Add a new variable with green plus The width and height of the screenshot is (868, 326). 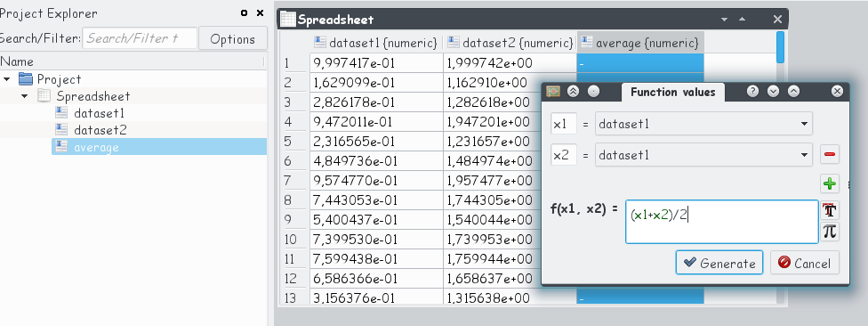[829, 183]
